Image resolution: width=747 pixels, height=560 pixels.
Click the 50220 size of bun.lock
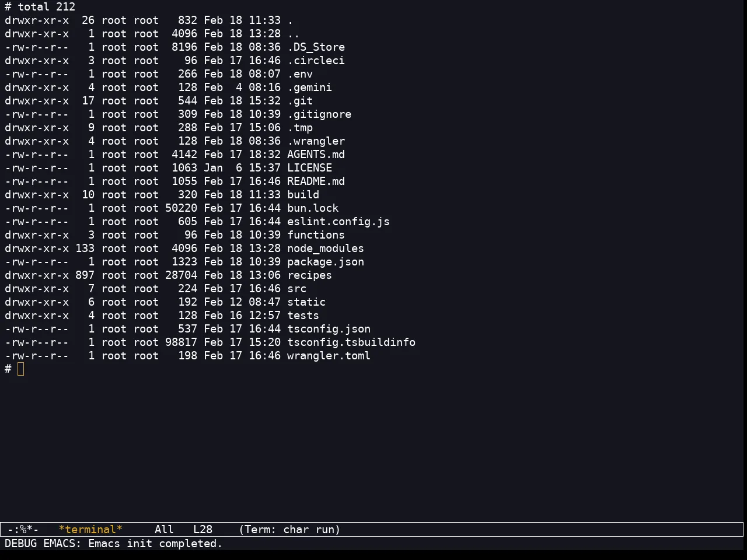pos(181,208)
